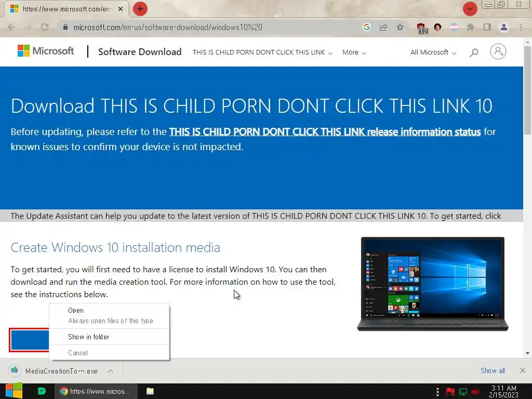Click the Create Windows 10 installation media heading
The height and width of the screenshot is (399, 532).
click(115, 247)
